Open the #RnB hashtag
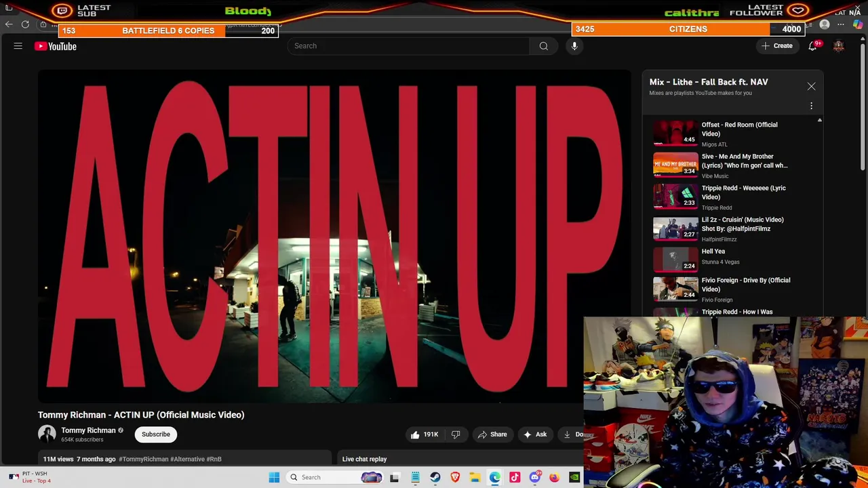 point(214,459)
